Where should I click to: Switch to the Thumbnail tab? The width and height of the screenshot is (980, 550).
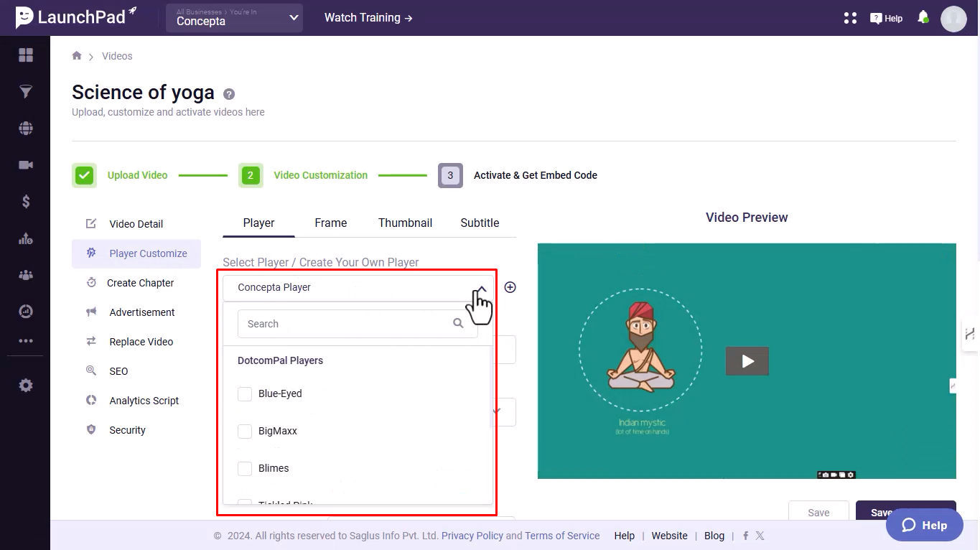click(405, 223)
